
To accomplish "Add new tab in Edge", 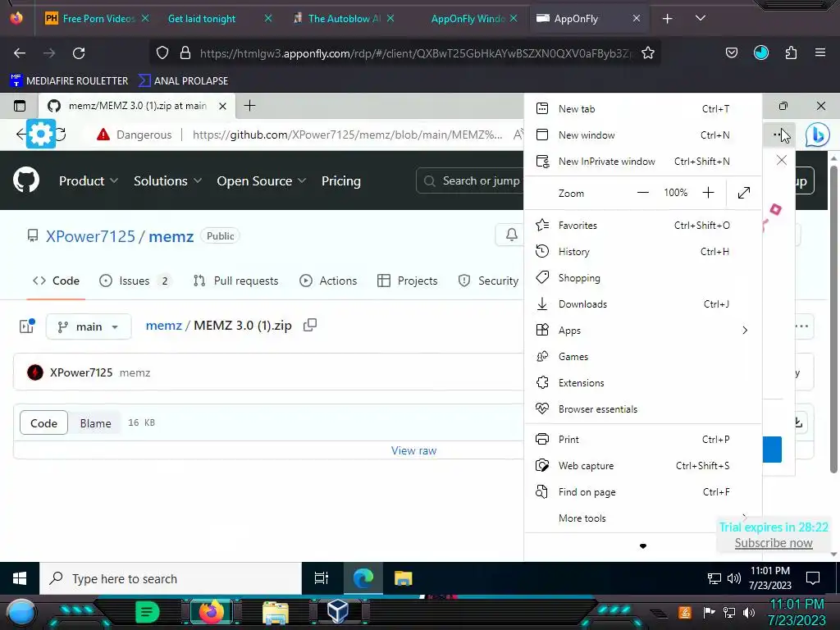I will 249,106.
